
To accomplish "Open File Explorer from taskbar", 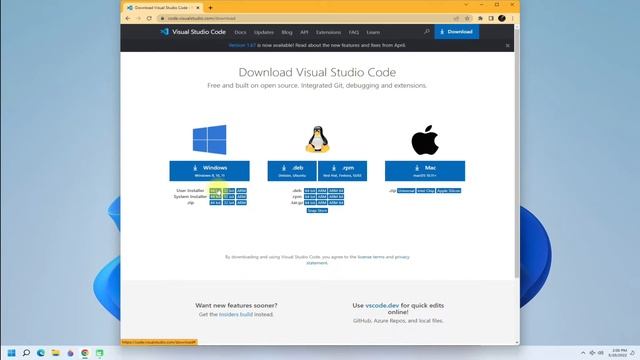I will point(56,353).
